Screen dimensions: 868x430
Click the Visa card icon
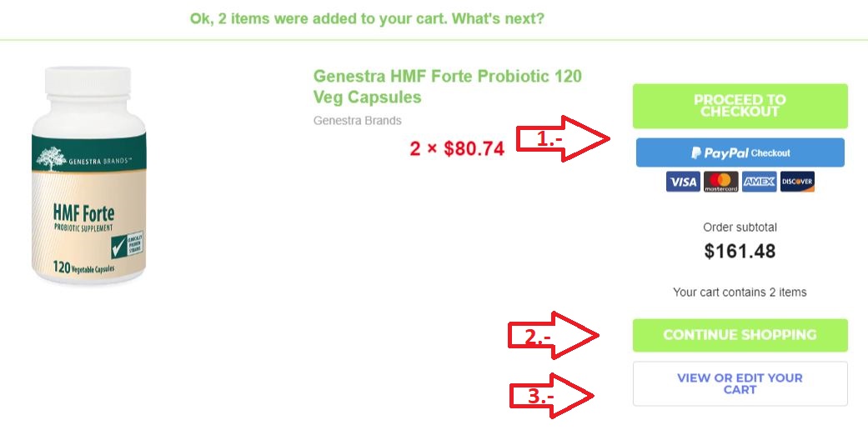click(x=683, y=182)
